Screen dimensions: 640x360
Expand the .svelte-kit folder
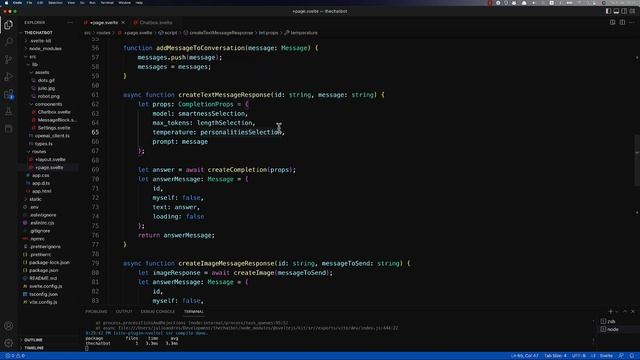point(40,41)
